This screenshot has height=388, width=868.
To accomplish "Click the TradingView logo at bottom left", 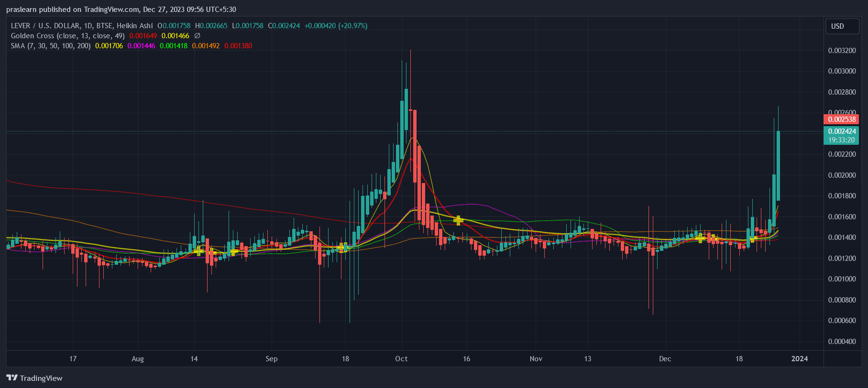I will 34,378.
